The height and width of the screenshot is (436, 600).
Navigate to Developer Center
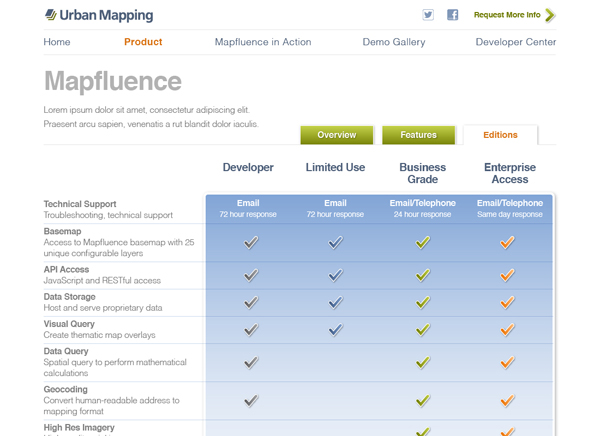(x=515, y=42)
